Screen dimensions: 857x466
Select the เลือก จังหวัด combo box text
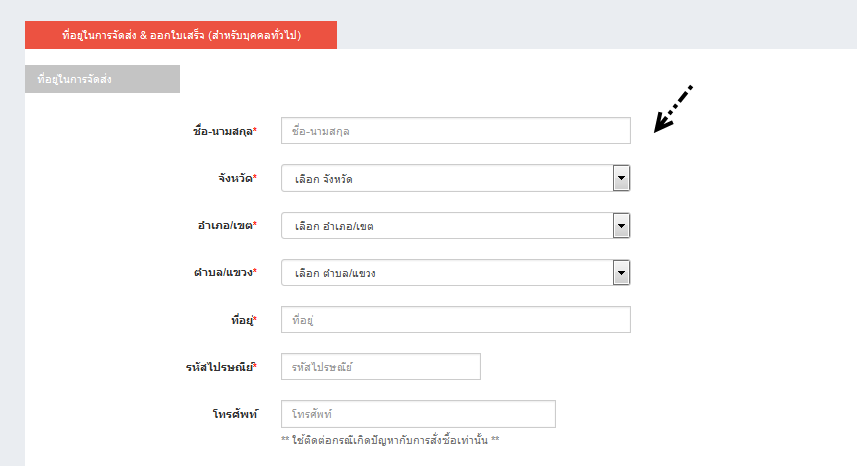(x=324, y=179)
